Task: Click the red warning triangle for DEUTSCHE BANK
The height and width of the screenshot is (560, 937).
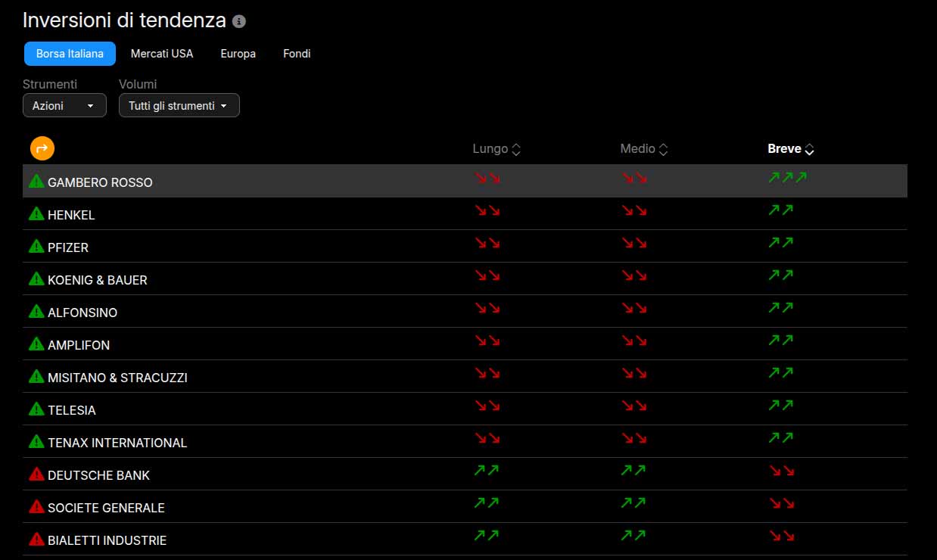Action: pos(36,474)
